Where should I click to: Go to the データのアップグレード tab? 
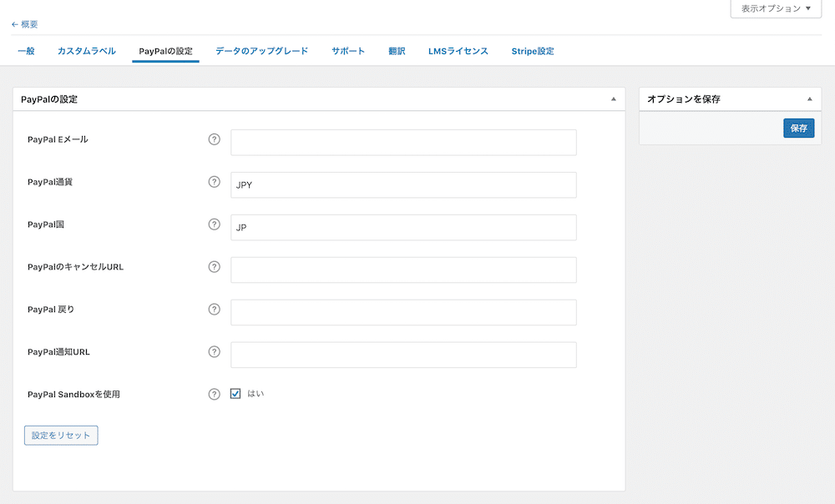click(262, 51)
